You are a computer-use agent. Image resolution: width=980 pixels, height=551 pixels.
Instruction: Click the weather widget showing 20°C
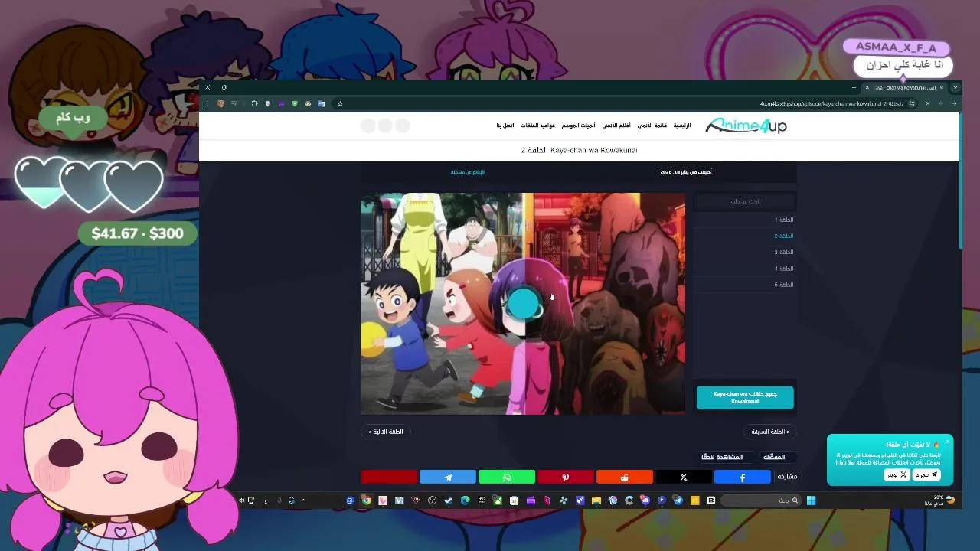click(940, 500)
